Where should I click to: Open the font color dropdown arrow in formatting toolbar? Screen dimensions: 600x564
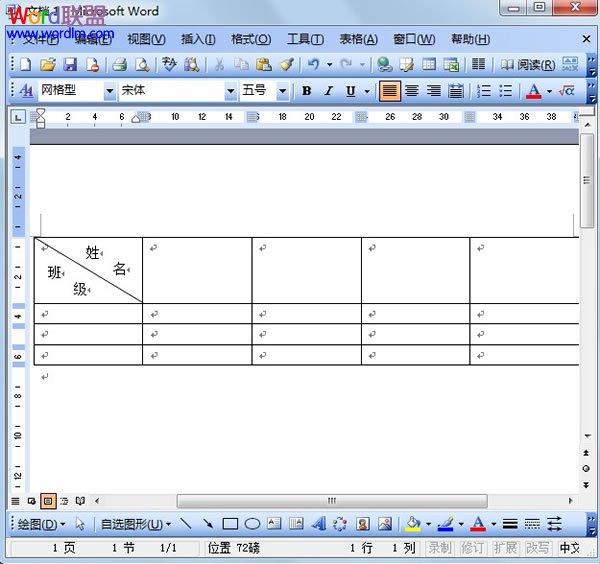(549, 91)
